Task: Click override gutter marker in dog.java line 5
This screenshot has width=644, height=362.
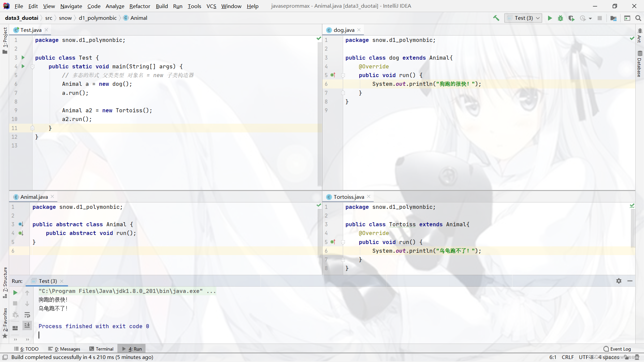Action: [x=333, y=75]
